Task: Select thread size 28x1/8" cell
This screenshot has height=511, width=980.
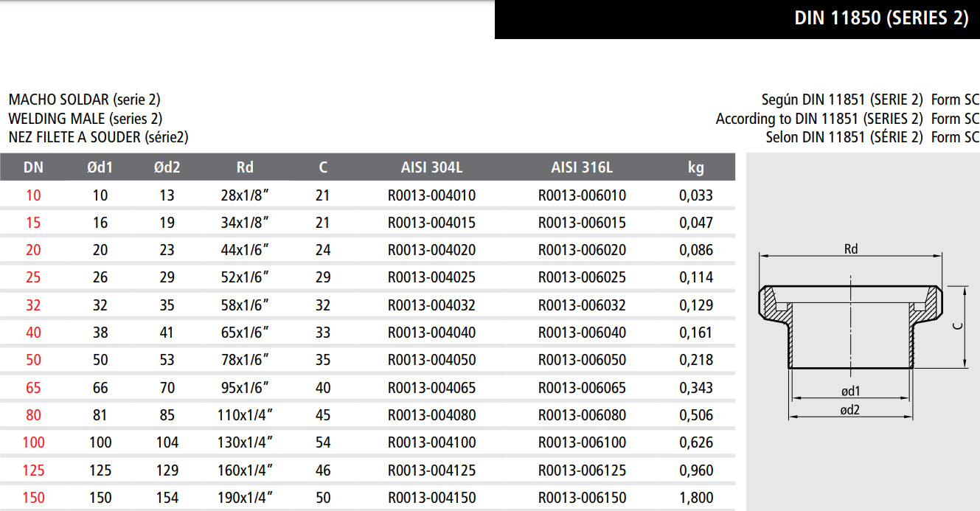Action: [245, 195]
